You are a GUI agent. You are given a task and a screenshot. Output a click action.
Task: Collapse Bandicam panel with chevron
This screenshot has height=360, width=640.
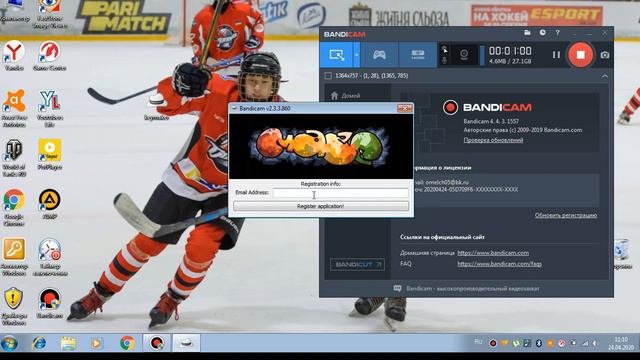click(x=604, y=76)
